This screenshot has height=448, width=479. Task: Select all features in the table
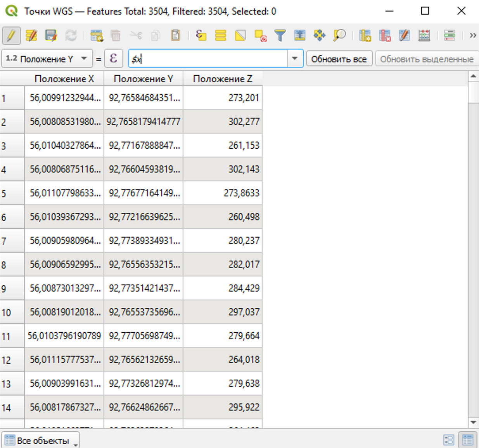(221, 36)
